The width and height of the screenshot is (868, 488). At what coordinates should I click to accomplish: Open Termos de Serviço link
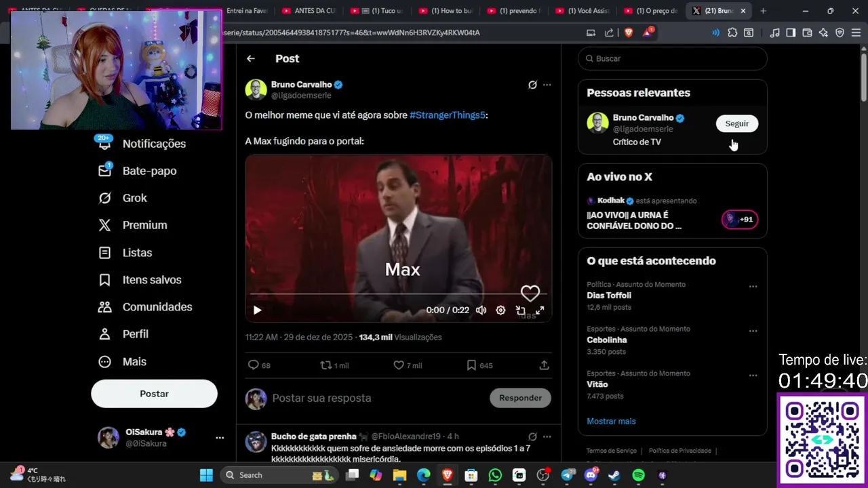(x=611, y=451)
